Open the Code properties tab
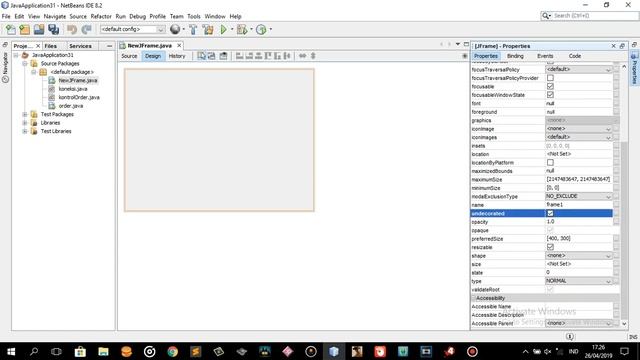 click(575, 56)
